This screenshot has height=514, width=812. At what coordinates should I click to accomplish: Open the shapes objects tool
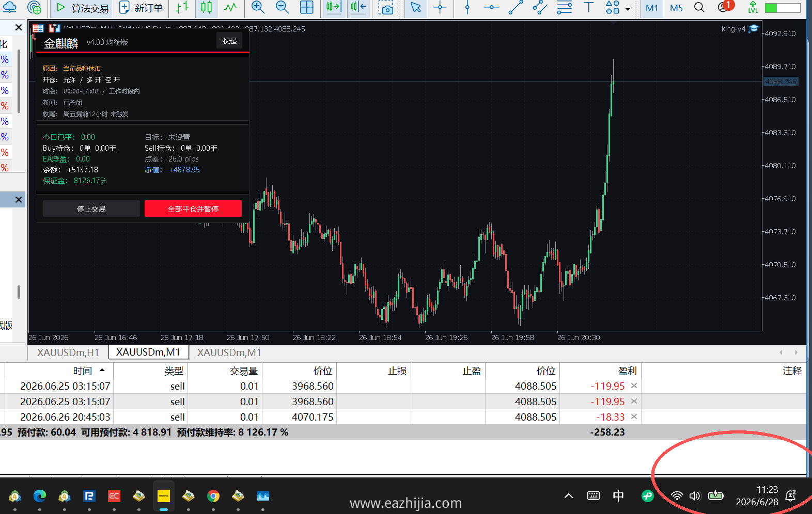tap(613, 7)
